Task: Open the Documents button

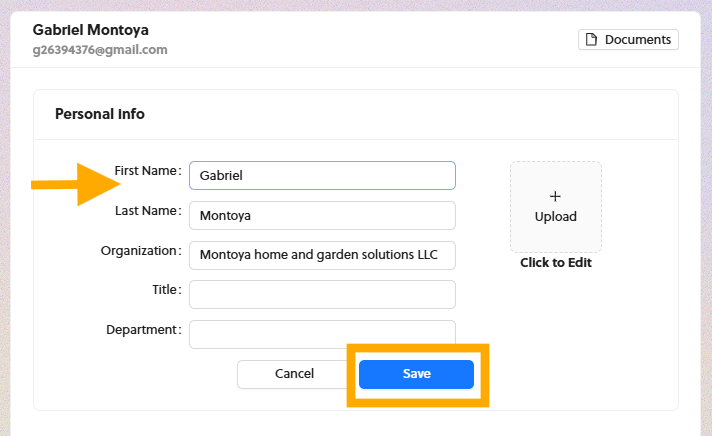Action: point(628,40)
